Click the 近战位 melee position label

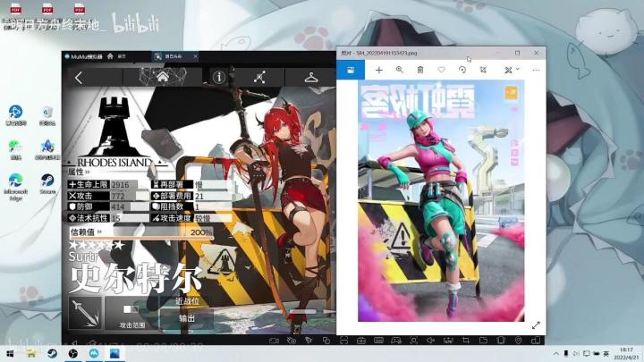[x=187, y=301]
